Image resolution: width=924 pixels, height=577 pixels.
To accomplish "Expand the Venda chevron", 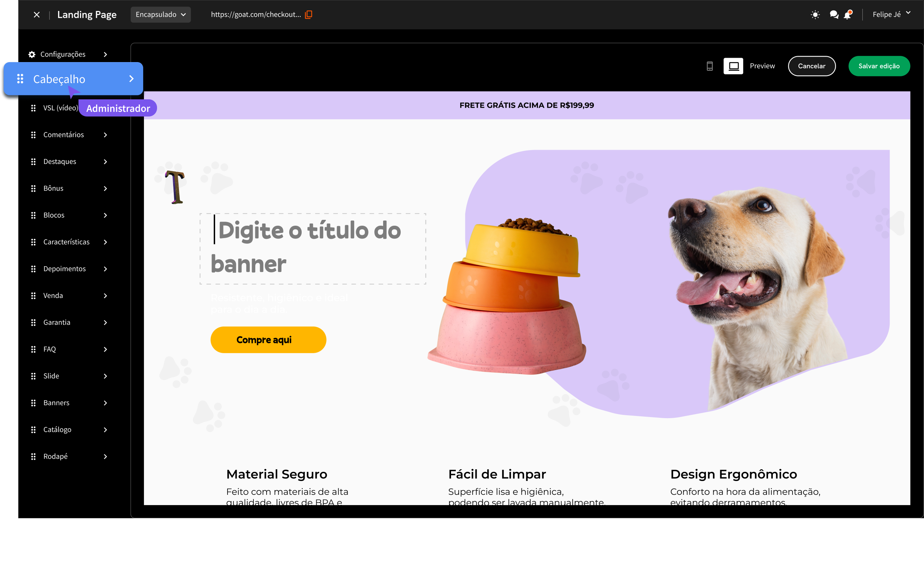I will coord(105,295).
